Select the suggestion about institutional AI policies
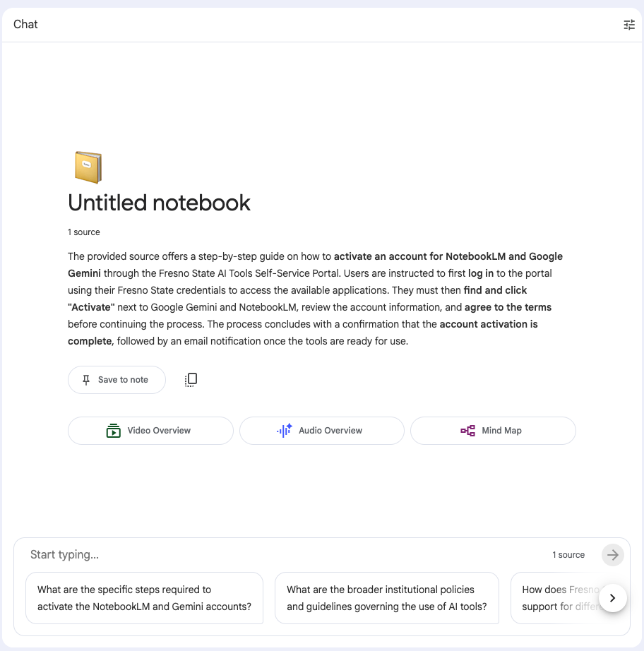The image size is (644, 651). (x=386, y=598)
